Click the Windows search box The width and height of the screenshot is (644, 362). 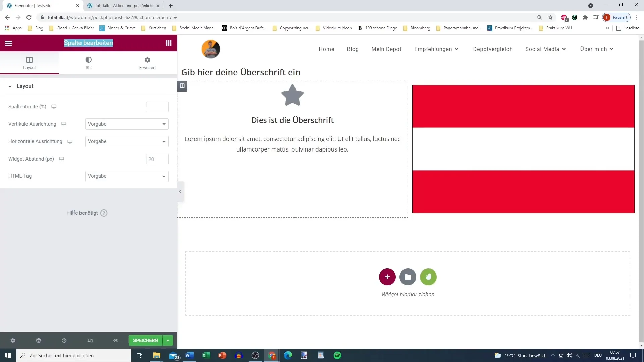[x=74, y=355]
